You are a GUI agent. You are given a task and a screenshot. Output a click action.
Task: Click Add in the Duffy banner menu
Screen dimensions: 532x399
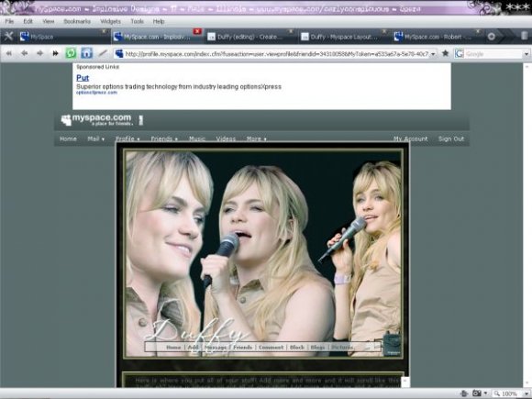coord(193,347)
